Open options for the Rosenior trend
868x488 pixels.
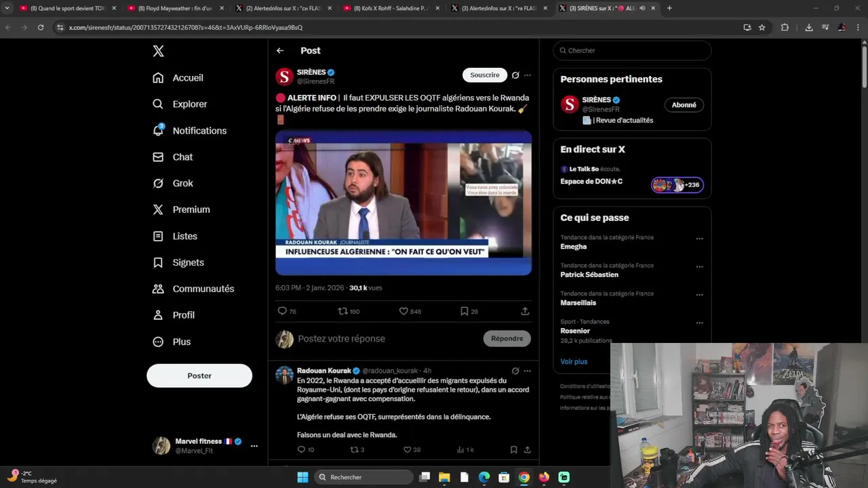(699, 323)
